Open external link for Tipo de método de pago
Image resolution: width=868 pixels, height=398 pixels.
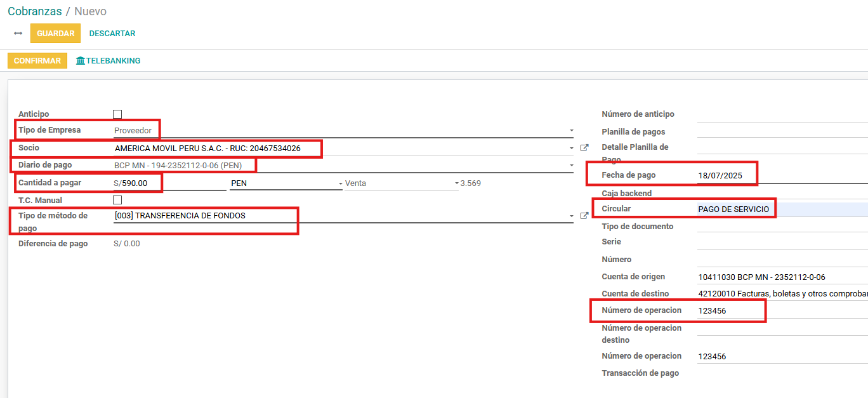584,216
